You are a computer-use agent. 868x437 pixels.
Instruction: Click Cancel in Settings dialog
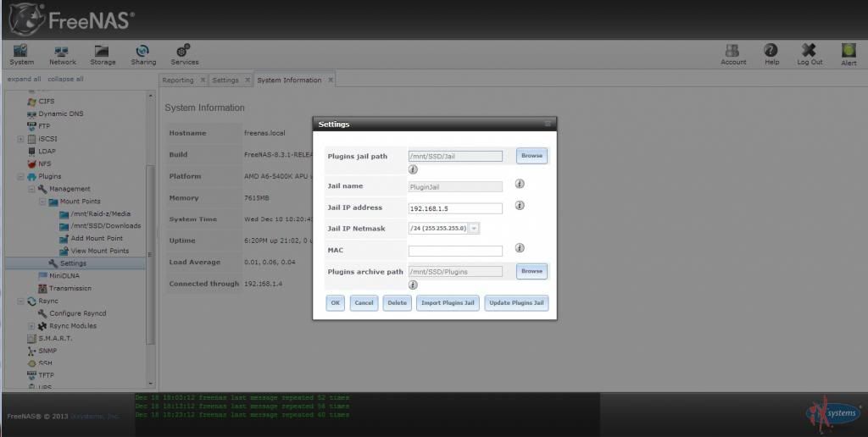pos(364,302)
